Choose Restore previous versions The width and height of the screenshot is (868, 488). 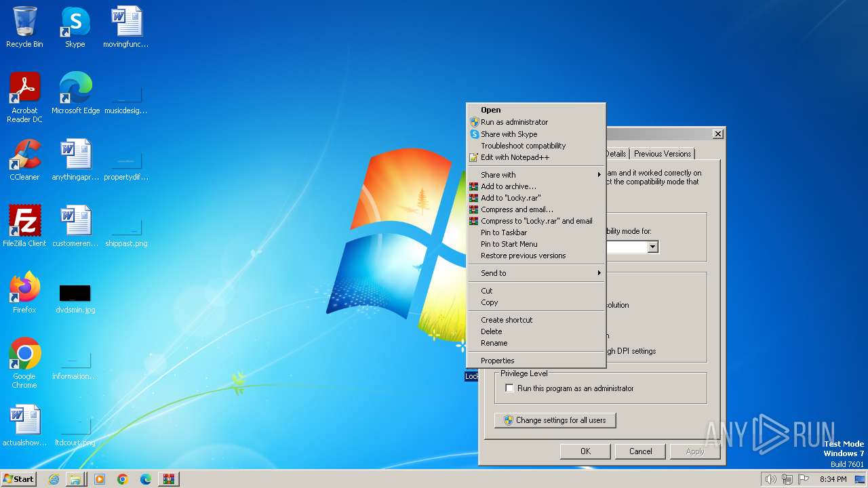536,256
